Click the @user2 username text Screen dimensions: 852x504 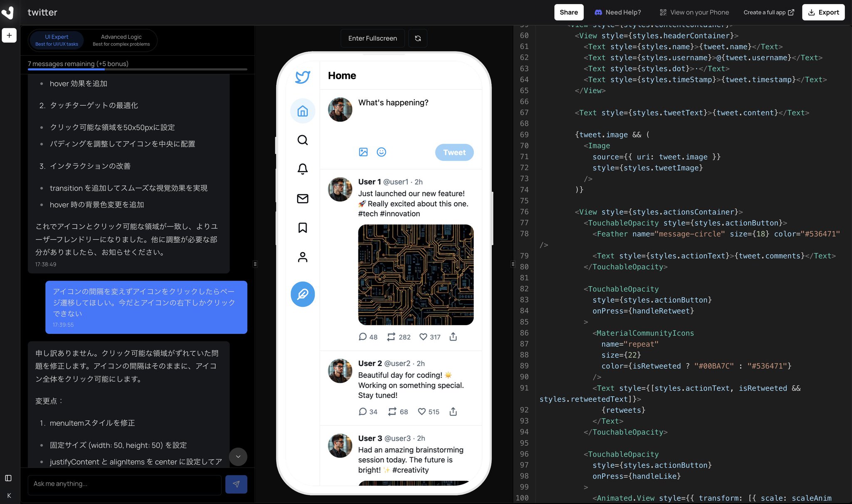tap(397, 363)
